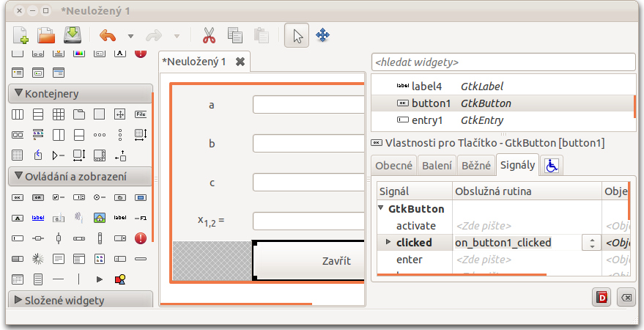Image resolution: width=644 pixels, height=330 pixels.
Task: Pick the radio button widget in palette
Action: 100,198
